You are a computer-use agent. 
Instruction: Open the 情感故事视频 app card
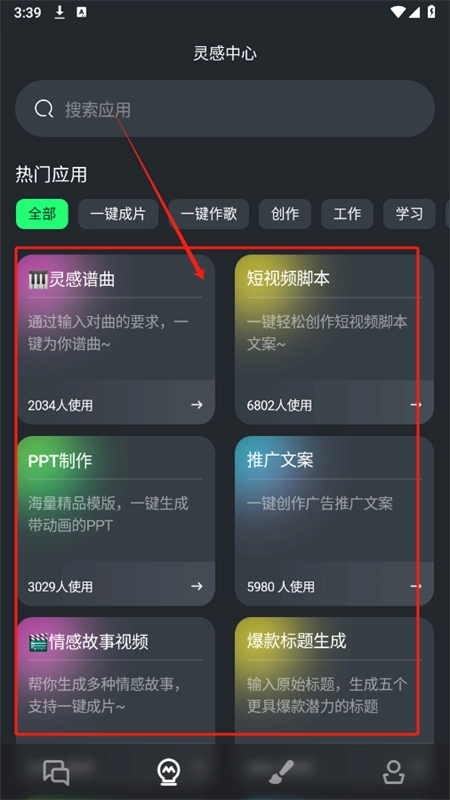(116, 679)
